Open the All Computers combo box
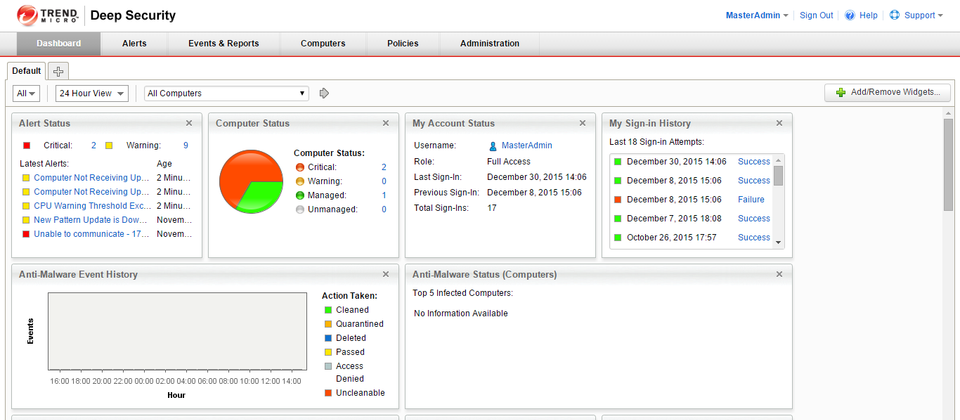This screenshot has width=960, height=420. (x=227, y=93)
